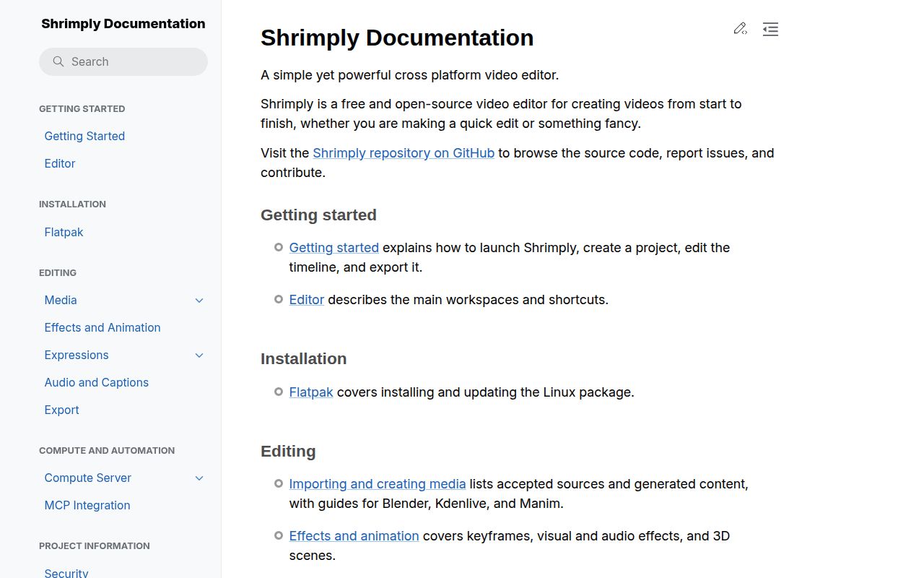Select Compute Server in sidebar
The width and height of the screenshot is (924, 578).
pyautogui.click(x=88, y=478)
